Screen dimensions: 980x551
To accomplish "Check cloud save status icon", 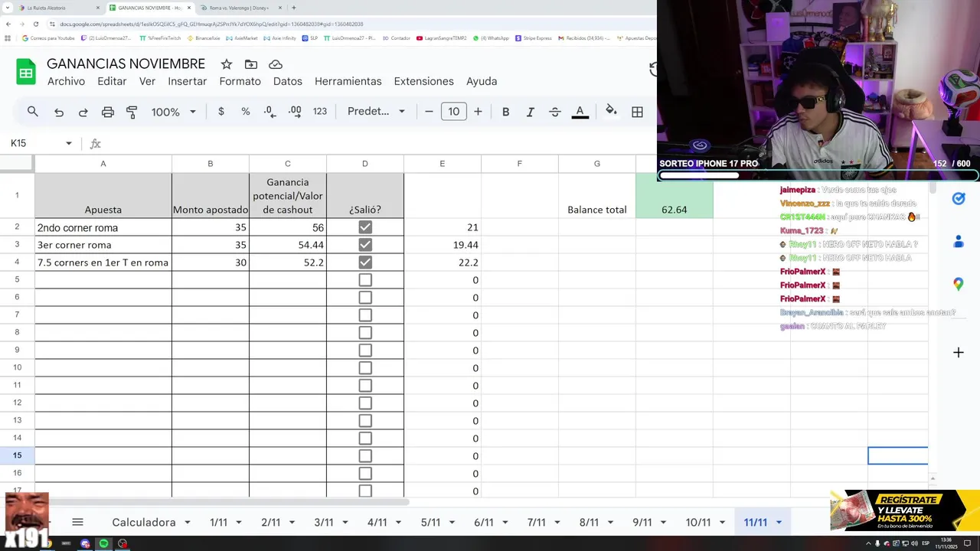I will 276,64.
